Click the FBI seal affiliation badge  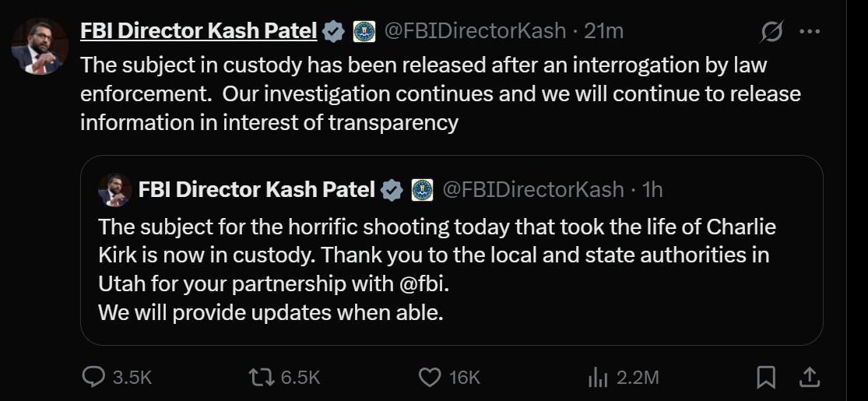click(x=364, y=31)
